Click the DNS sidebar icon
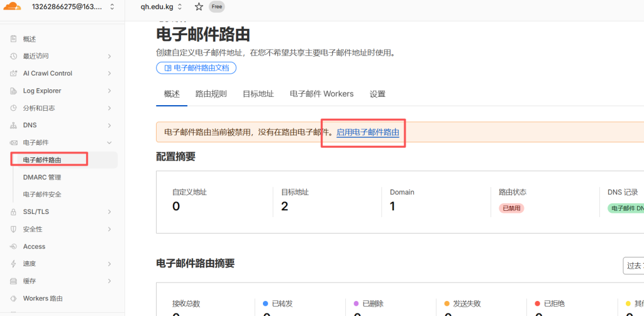Screen dimensions: 644x316 pos(13,125)
